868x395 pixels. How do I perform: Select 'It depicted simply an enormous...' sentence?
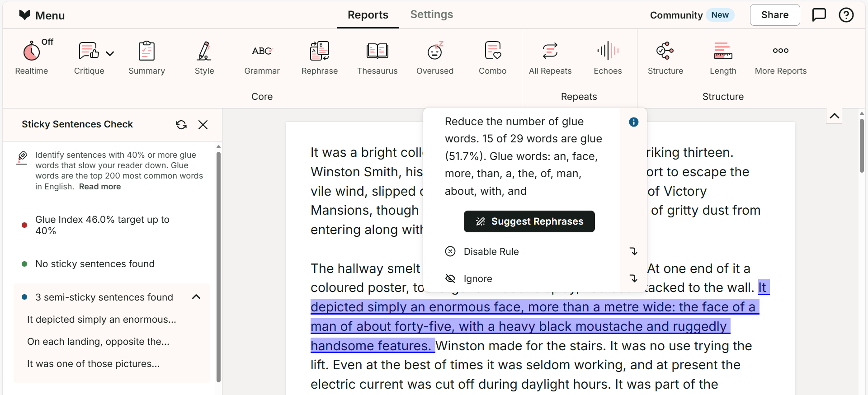(x=101, y=320)
